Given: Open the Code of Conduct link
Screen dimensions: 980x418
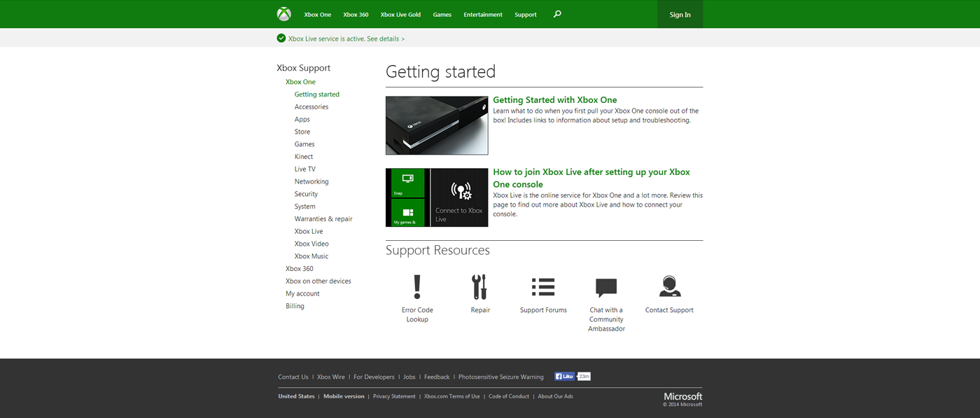Looking at the screenshot, I should (x=509, y=396).
